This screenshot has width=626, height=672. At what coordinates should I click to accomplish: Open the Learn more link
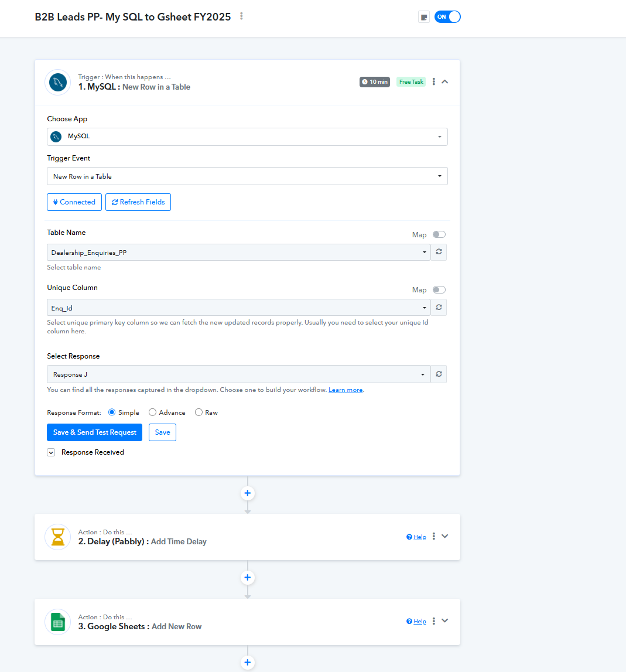(x=346, y=390)
